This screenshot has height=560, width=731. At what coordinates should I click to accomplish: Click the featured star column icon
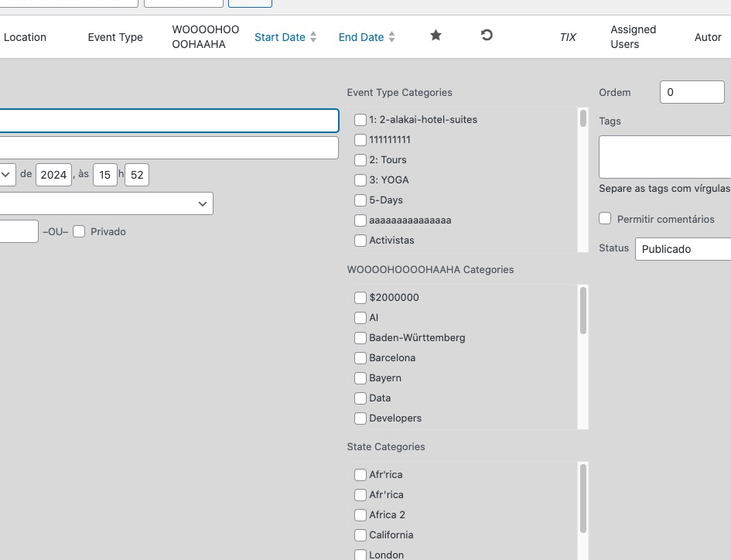436,36
